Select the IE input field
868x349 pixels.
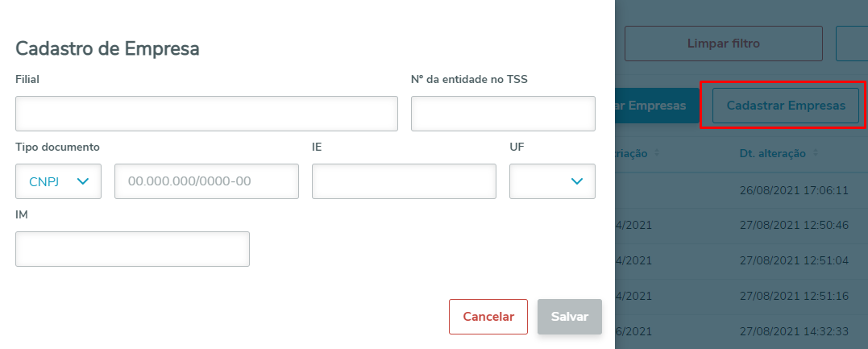[x=403, y=181]
